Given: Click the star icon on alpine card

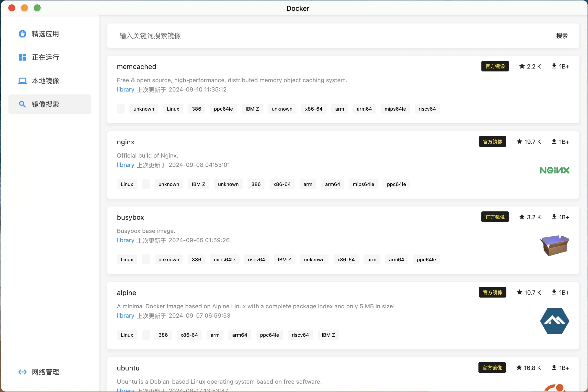Looking at the screenshot, I should [519, 292].
